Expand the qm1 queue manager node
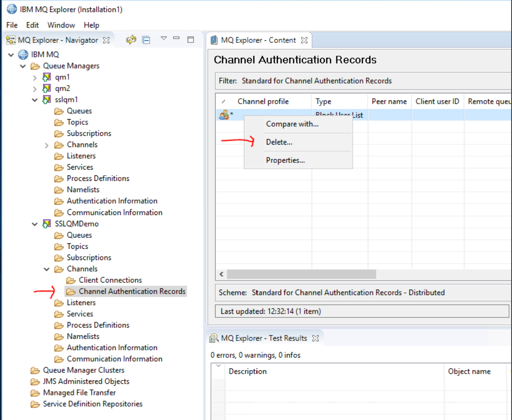512x420 pixels. pyautogui.click(x=35, y=77)
